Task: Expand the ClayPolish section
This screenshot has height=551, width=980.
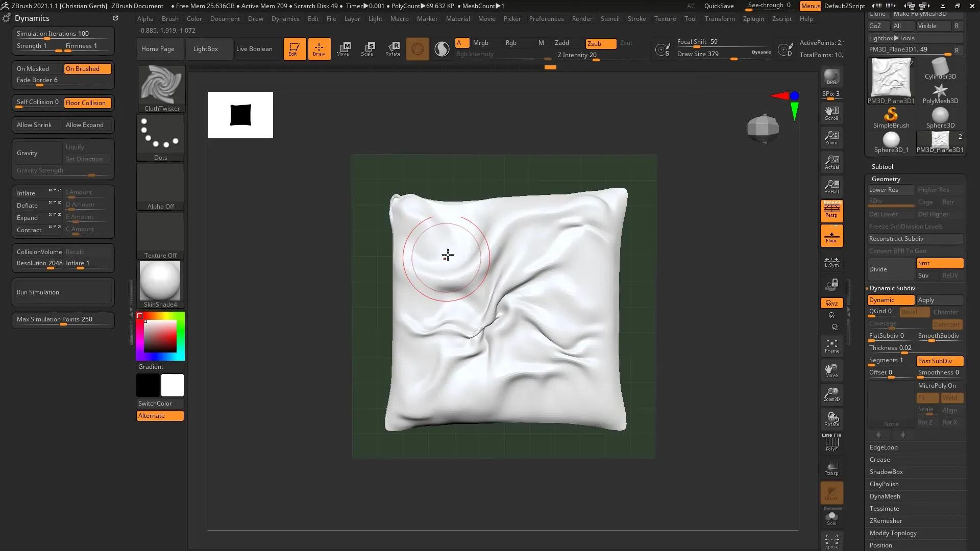Action: 884,484
